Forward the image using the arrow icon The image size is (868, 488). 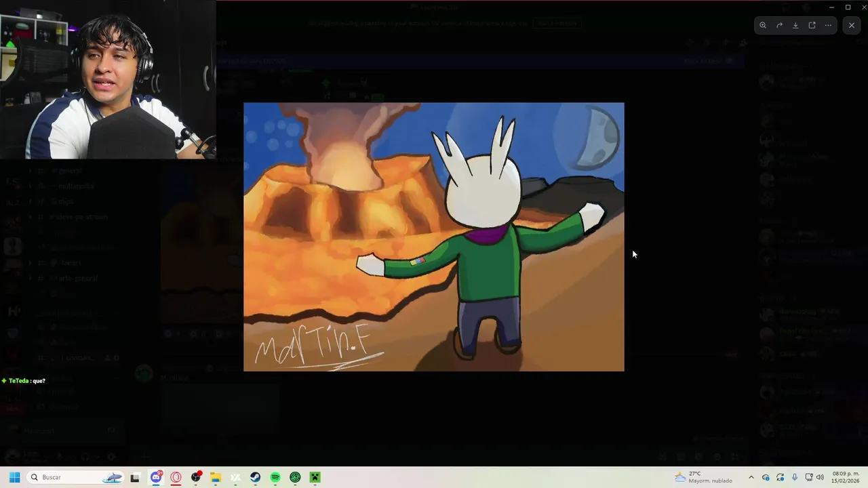point(779,25)
